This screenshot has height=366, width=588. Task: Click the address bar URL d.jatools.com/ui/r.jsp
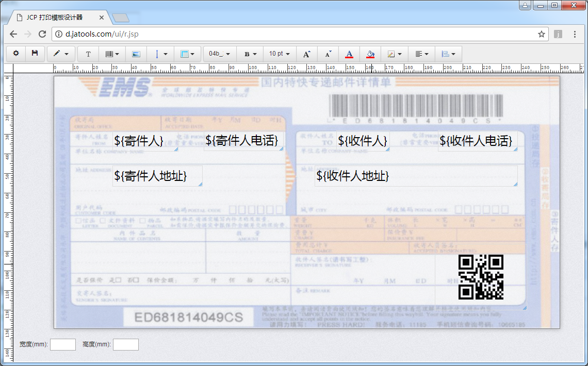tap(102, 34)
